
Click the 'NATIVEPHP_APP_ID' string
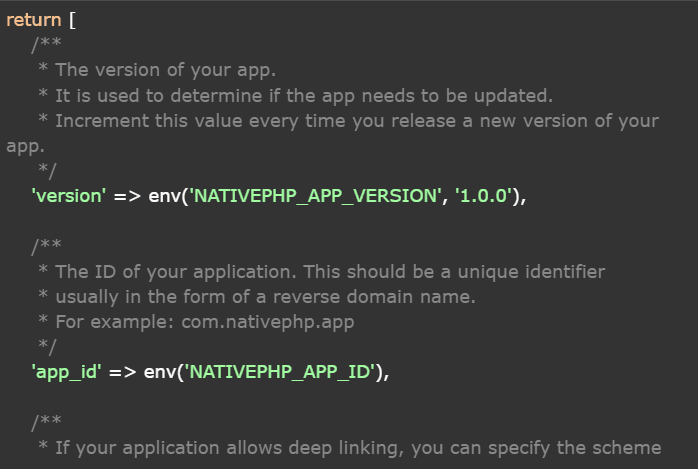click(279, 373)
